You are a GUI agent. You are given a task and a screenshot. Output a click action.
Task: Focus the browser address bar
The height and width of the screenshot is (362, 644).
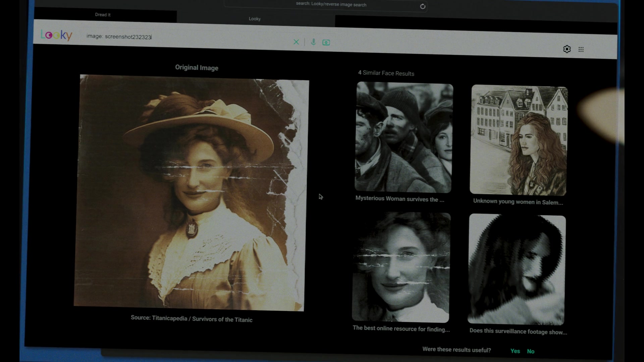(325, 5)
